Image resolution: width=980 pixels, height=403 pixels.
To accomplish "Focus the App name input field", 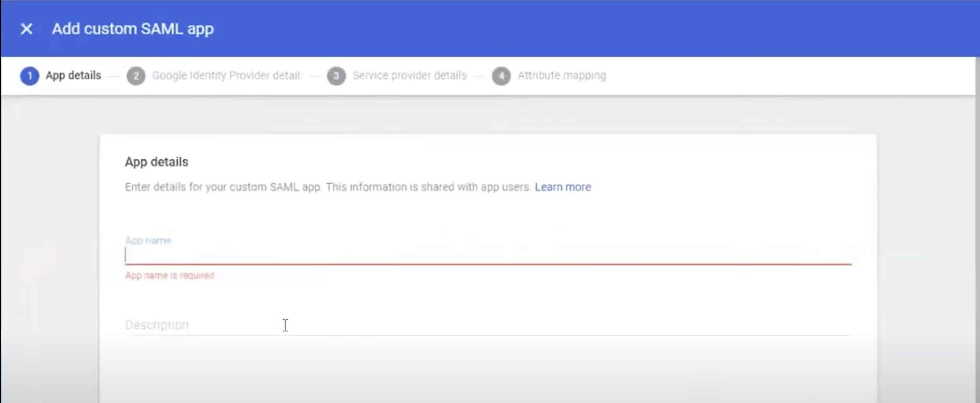I will (x=488, y=255).
